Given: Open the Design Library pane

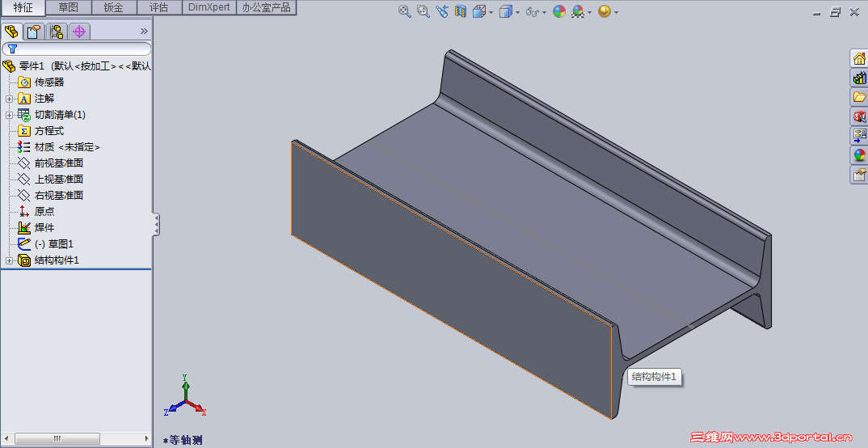Looking at the screenshot, I should point(859,78).
